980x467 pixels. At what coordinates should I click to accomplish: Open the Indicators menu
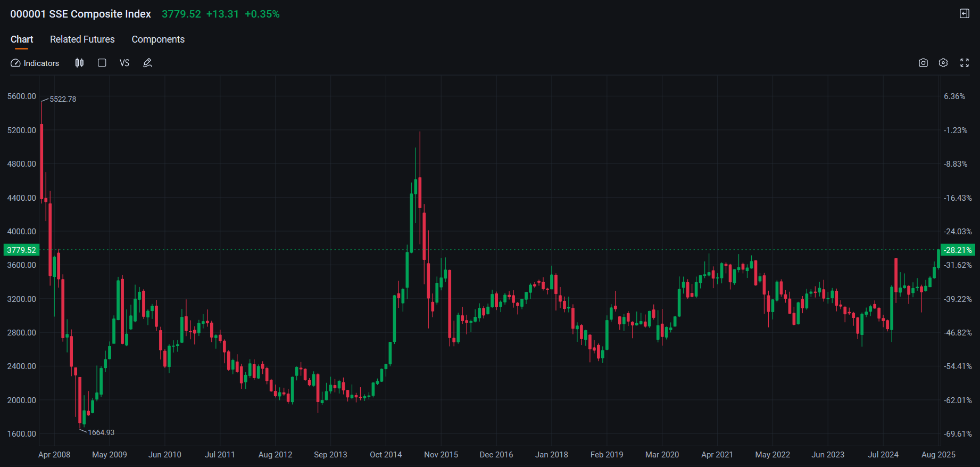(35, 63)
